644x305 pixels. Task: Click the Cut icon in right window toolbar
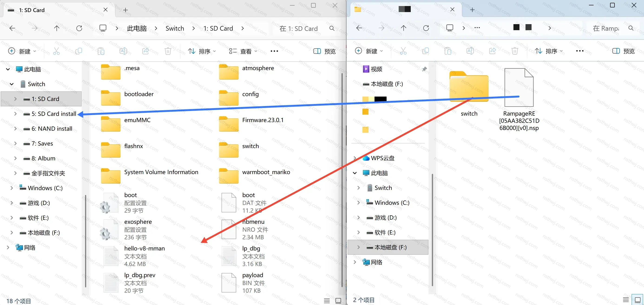(x=403, y=51)
